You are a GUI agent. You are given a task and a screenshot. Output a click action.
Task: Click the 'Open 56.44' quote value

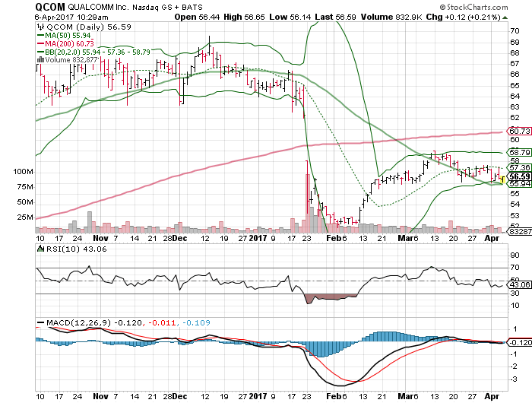pos(197,17)
